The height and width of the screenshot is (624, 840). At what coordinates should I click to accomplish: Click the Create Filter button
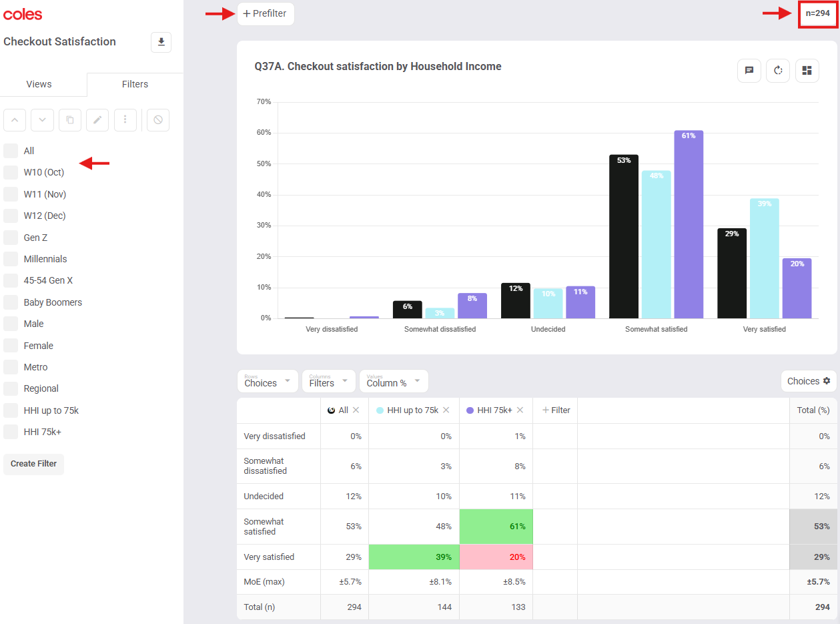coord(33,464)
